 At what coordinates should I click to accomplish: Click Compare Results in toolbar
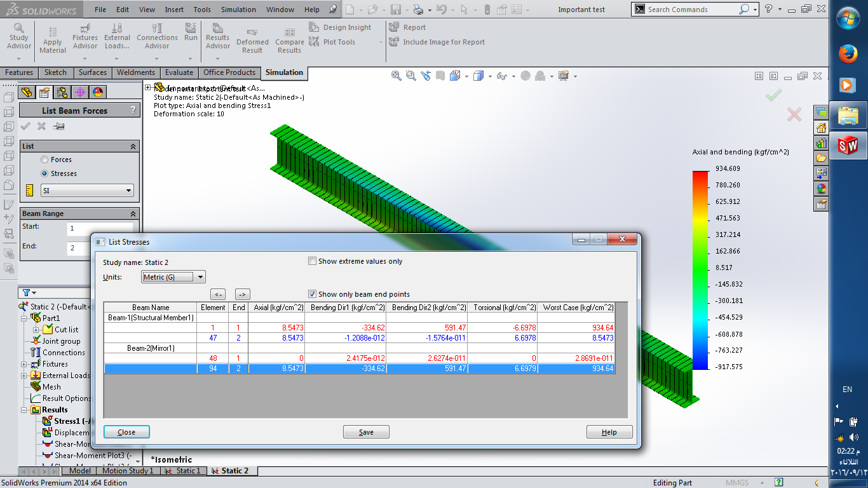pos(289,41)
